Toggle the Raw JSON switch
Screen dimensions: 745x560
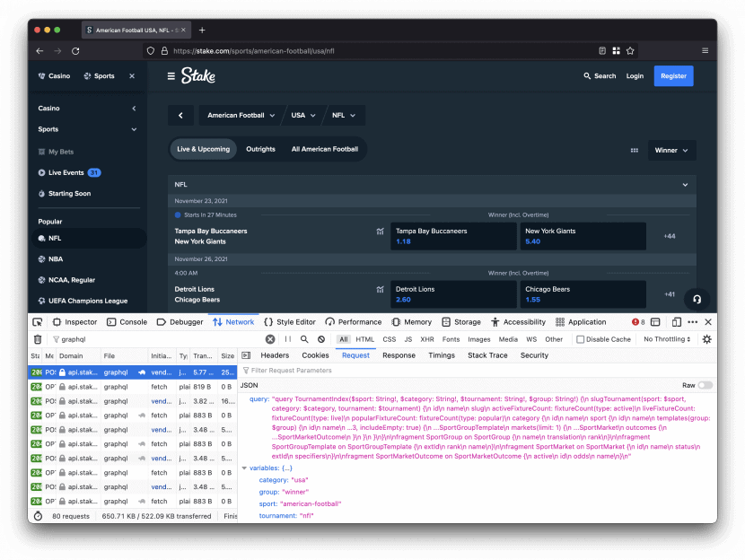coord(706,385)
